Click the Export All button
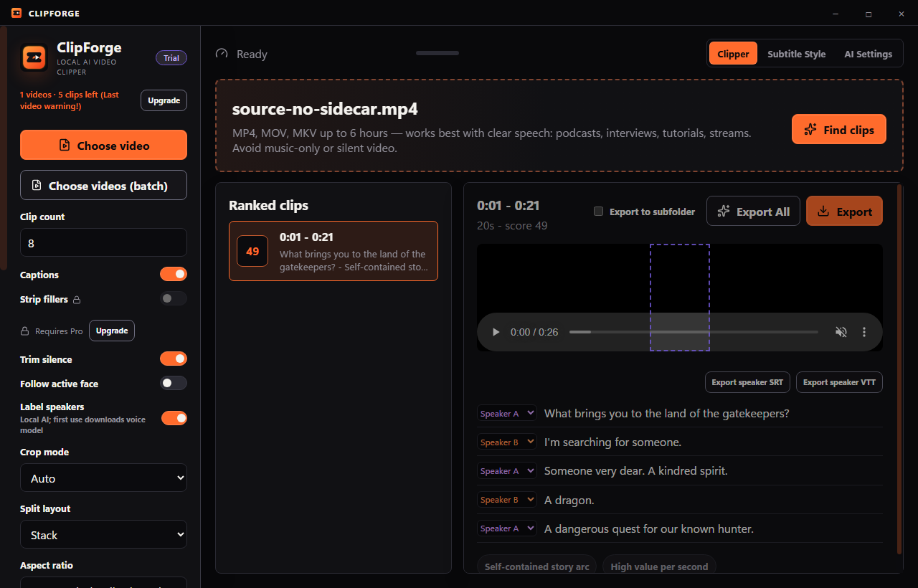This screenshot has width=918, height=588. (x=753, y=211)
